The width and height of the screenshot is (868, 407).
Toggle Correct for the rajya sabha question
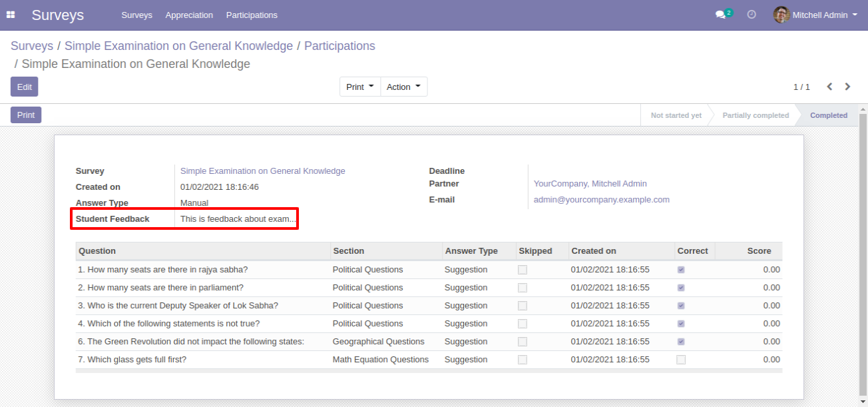click(x=681, y=270)
